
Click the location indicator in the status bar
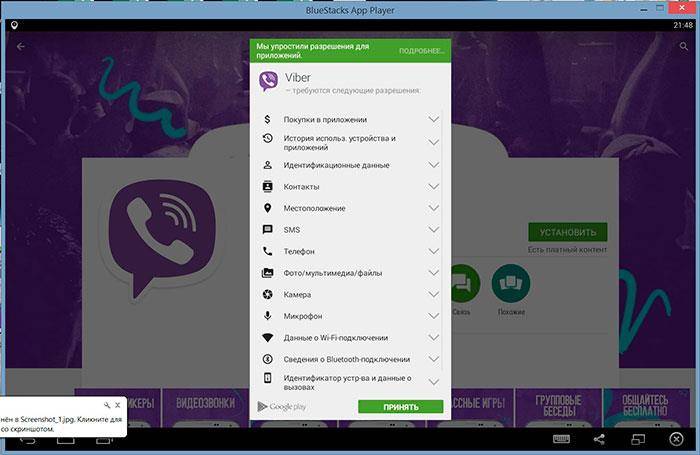pyautogui.click(x=14, y=25)
